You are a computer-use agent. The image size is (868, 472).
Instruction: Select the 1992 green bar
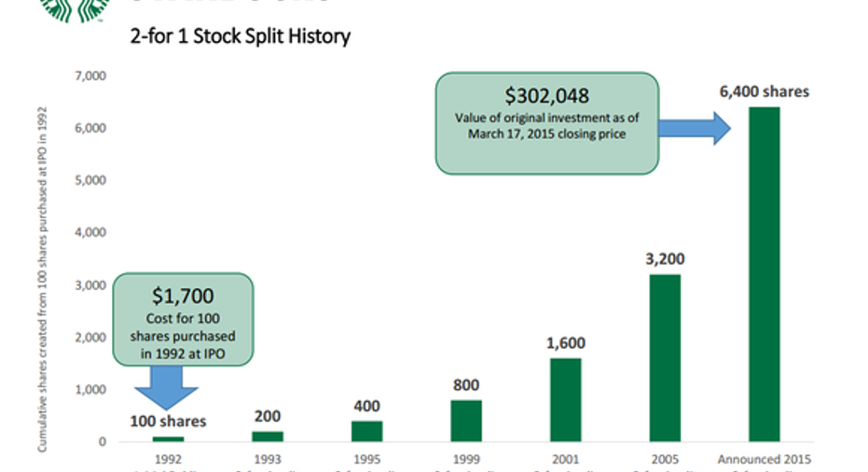[168, 438]
